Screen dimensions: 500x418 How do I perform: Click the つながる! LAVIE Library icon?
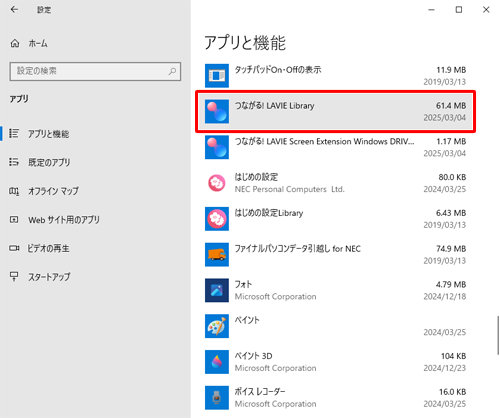tap(217, 111)
